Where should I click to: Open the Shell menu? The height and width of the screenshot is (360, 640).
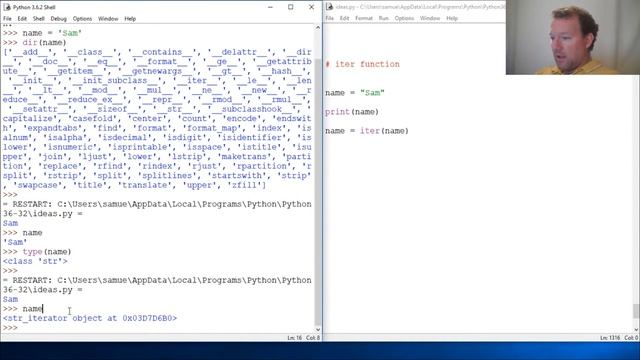39,19
